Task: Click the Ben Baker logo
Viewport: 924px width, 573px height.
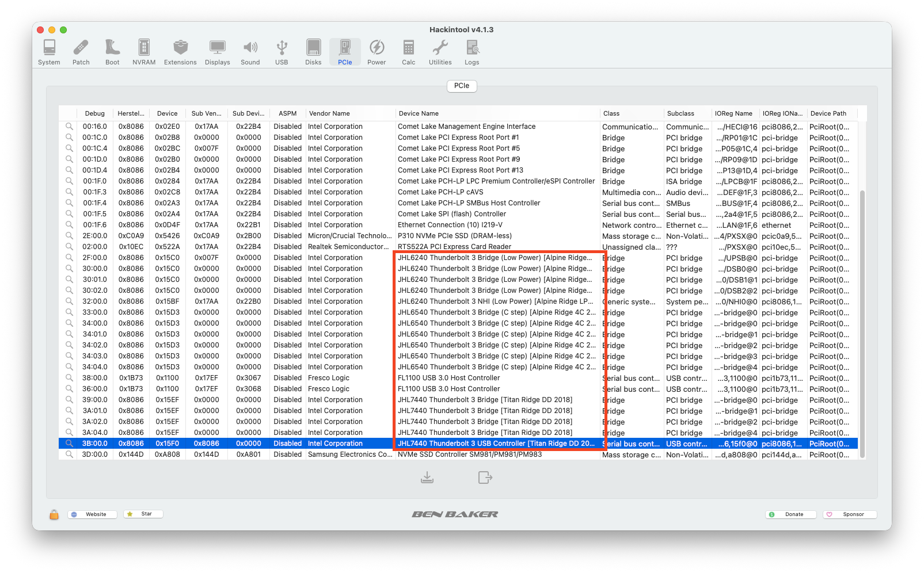Action: 455,514
